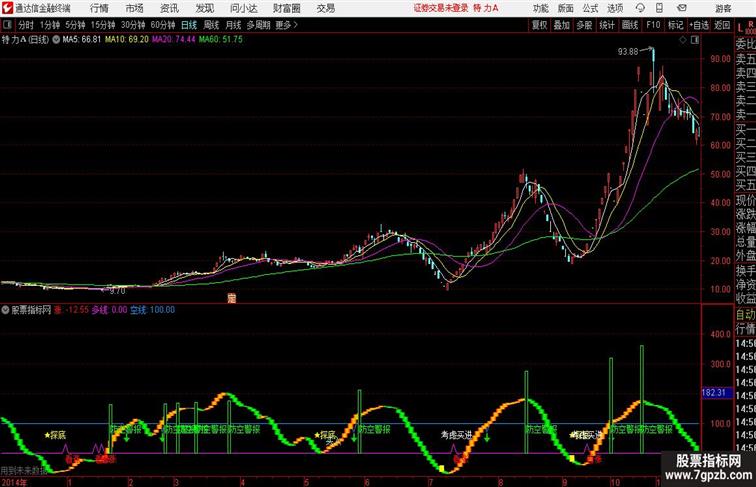Open the 公式 menu

click(x=590, y=8)
